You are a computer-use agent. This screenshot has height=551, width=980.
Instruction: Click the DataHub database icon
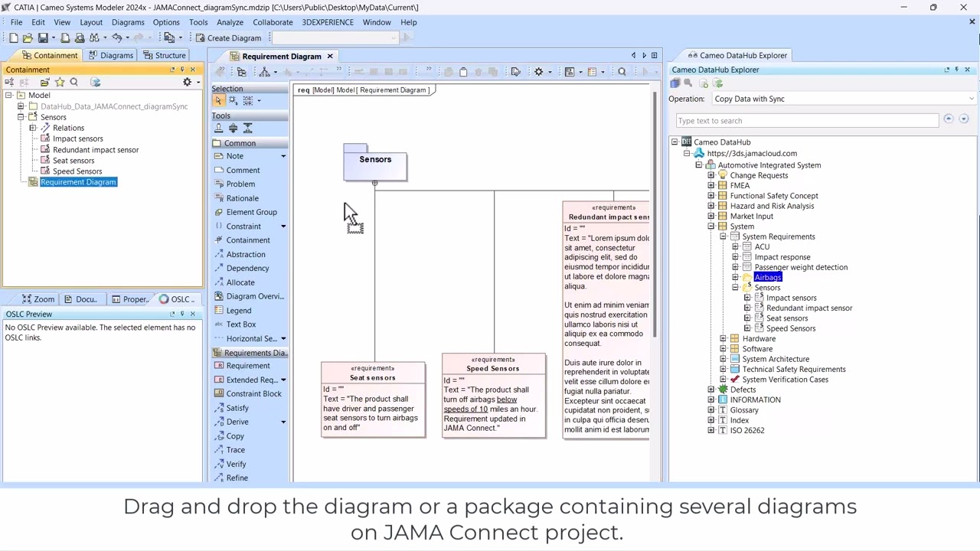675,83
